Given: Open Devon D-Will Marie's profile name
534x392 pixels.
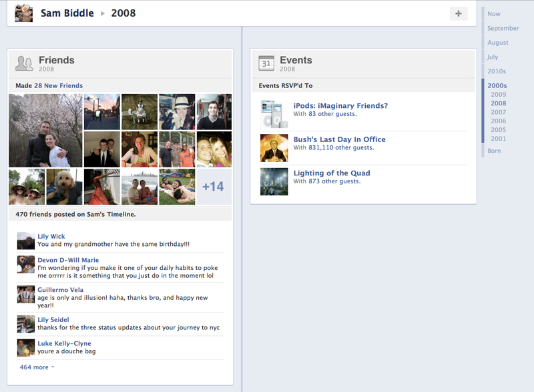Looking at the screenshot, I should click(x=68, y=260).
